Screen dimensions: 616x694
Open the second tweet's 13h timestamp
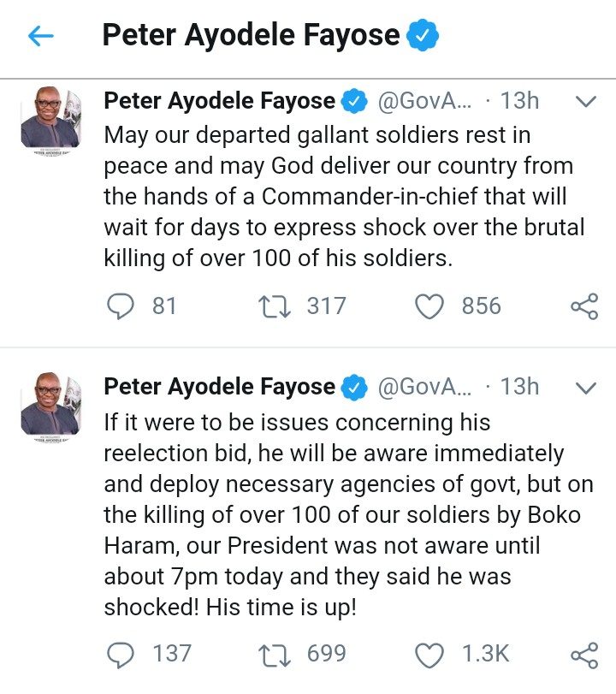click(519, 387)
